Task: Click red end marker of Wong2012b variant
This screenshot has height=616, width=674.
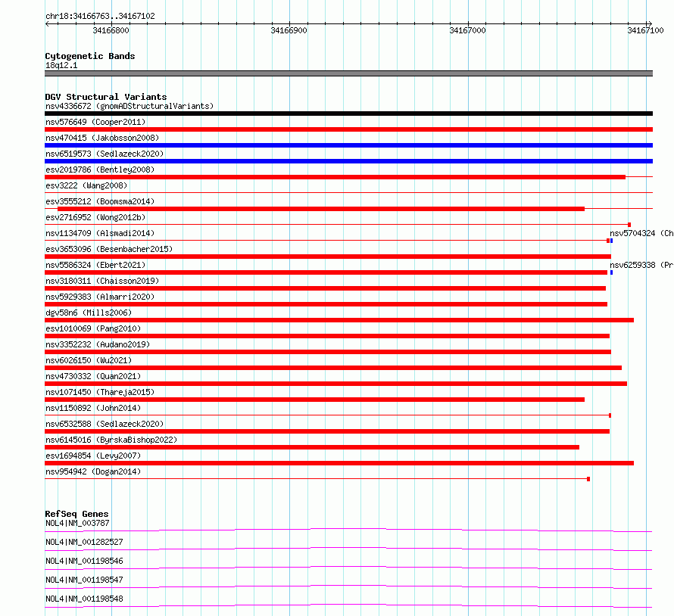Action: pyautogui.click(x=629, y=225)
